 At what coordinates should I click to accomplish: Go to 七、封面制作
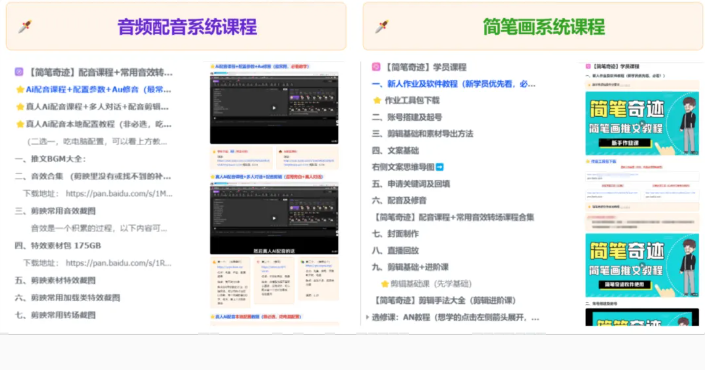[x=395, y=234]
